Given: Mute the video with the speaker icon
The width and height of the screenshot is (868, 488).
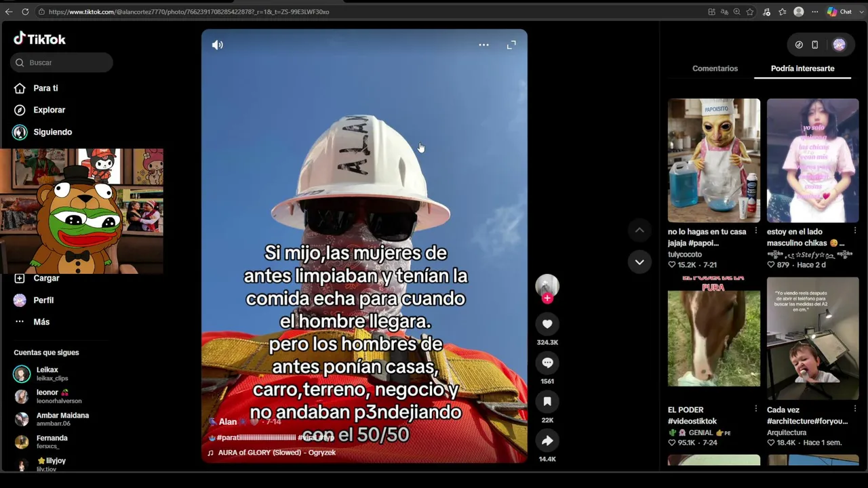Looking at the screenshot, I should click(x=217, y=45).
